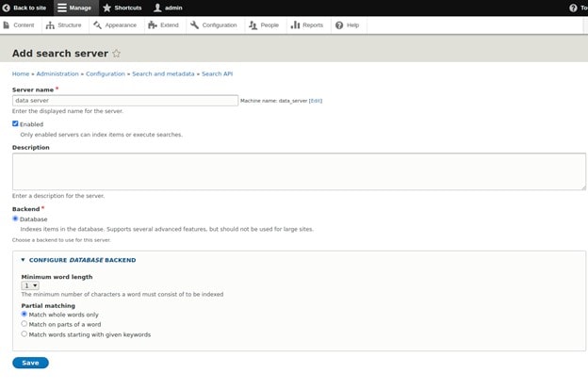Click the 'Machine name: data_server' text
This screenshot has height=389, width=588.
coord(274,101)
